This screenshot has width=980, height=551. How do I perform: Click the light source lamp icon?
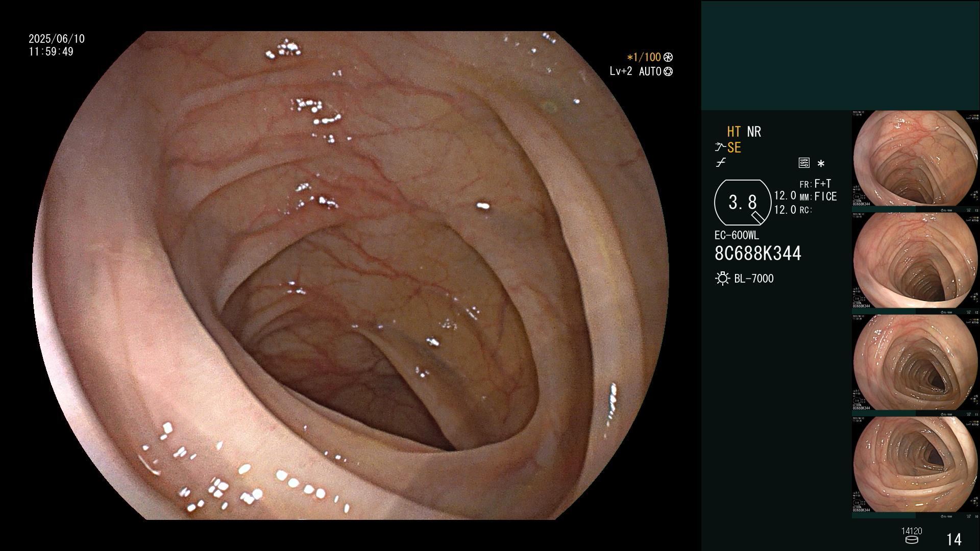(x=722, y=279)
